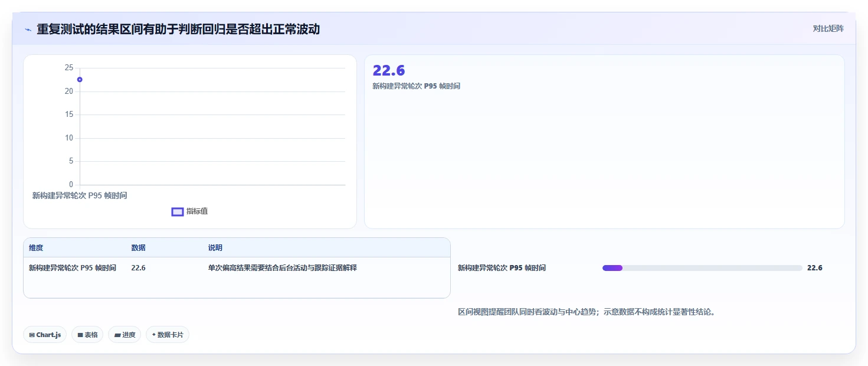Viewport: 868px width, 366px height.
Task: Click the purple progress bar fill
Action: 612,268
